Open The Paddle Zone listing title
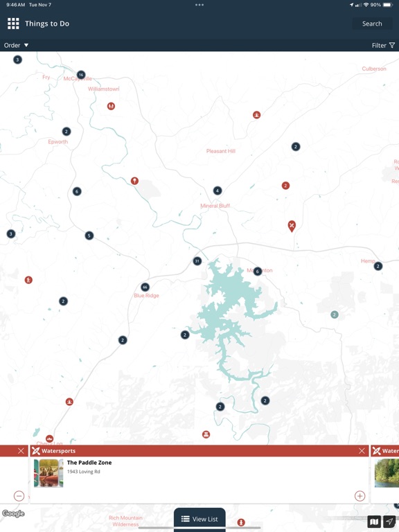Viewport: 399px width, 532px height. (89, 463)
